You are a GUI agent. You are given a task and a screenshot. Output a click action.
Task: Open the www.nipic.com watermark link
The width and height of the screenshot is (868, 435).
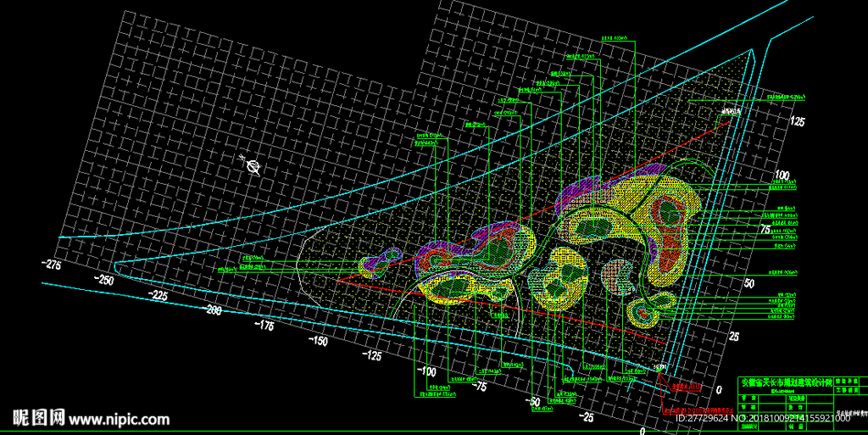(x=119, y=420)
